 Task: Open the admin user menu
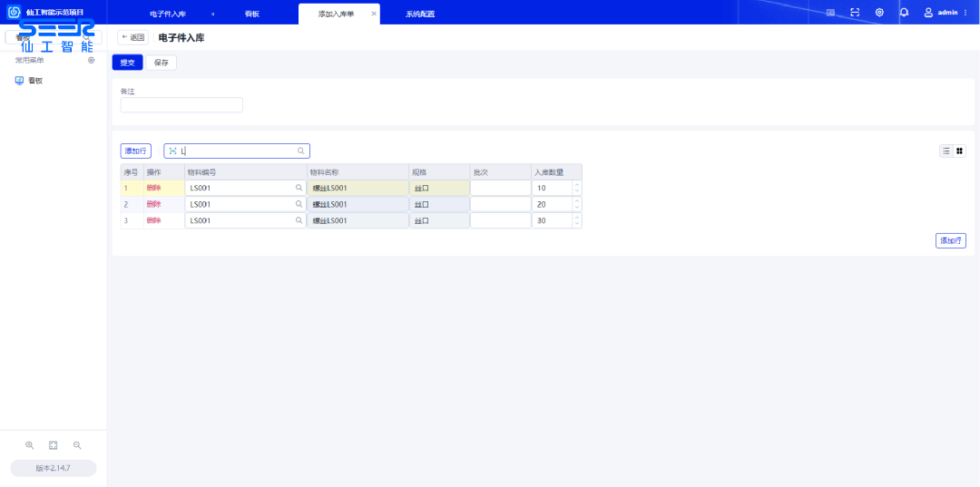coord(946,13)
